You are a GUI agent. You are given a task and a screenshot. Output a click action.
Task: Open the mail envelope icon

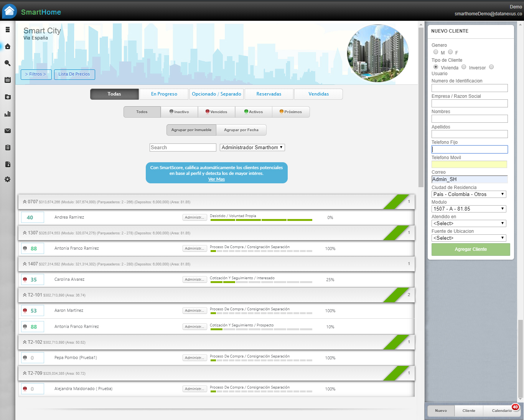7,131
